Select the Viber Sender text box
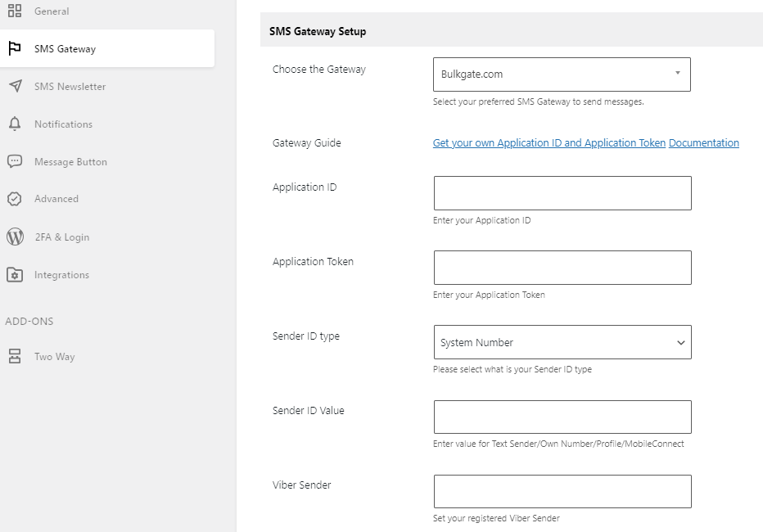Screen dimensions: 763x532 pos(562,492)
